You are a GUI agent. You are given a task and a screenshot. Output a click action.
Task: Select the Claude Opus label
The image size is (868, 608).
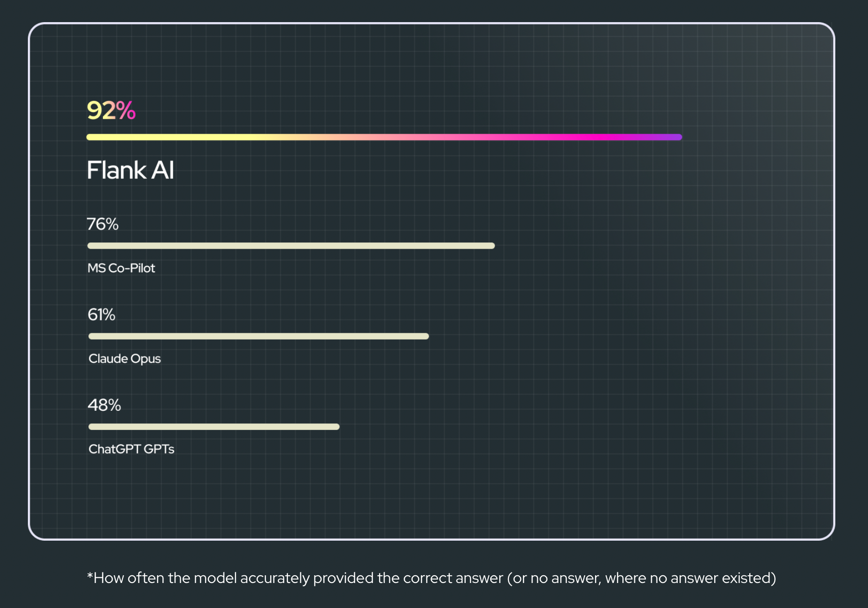click(124, 359)
